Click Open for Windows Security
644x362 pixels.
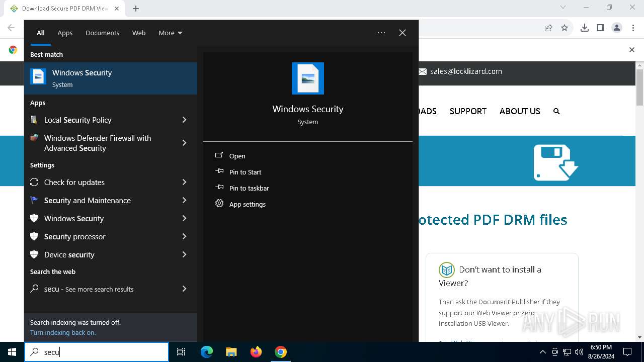237,156
